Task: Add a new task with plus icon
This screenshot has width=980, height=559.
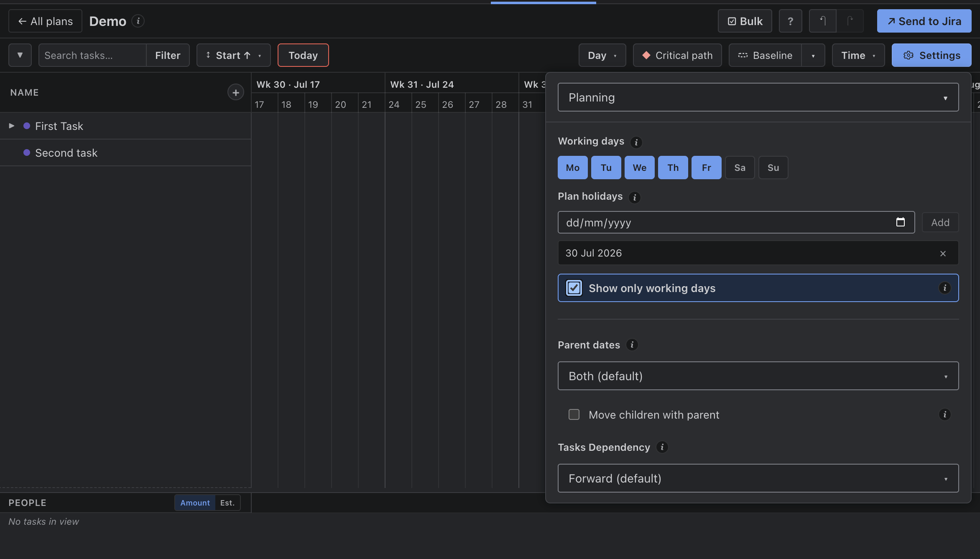Action: pos(236,92)
